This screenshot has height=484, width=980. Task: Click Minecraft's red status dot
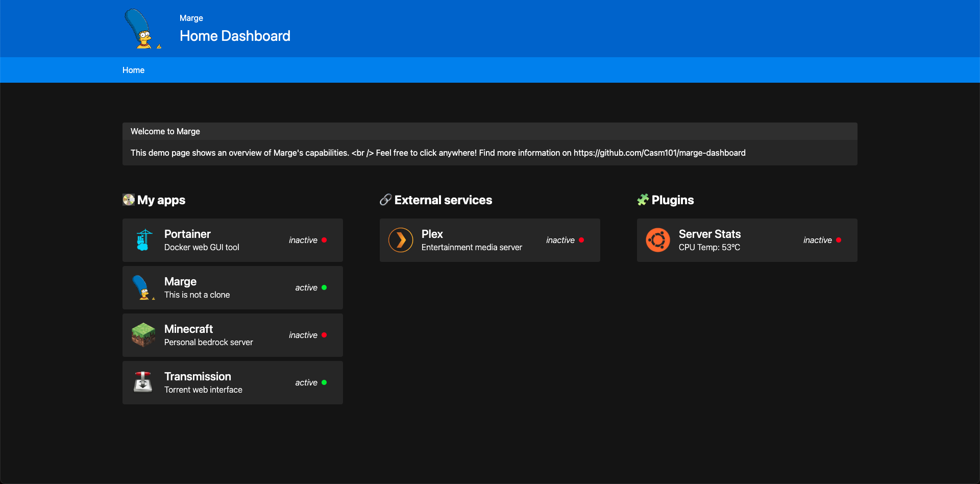[x=324, y=335]
